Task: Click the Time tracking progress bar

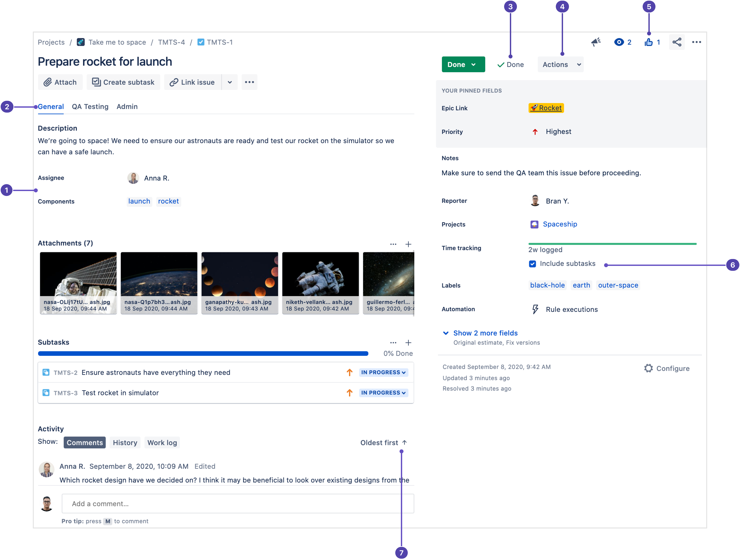Action: [x=613, y=244]
